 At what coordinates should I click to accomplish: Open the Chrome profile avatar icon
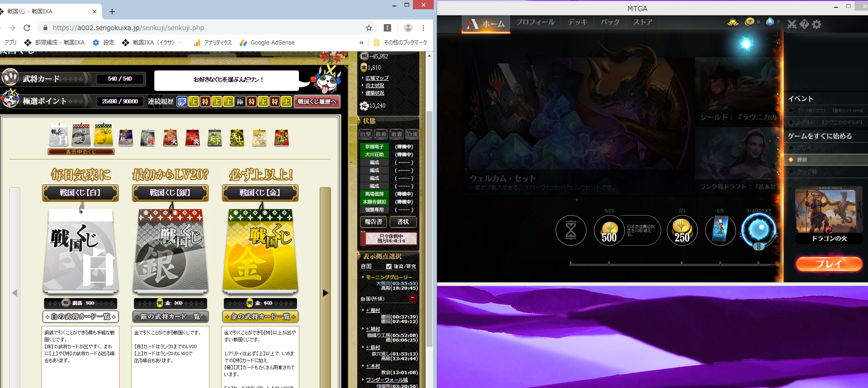[408, 28]
